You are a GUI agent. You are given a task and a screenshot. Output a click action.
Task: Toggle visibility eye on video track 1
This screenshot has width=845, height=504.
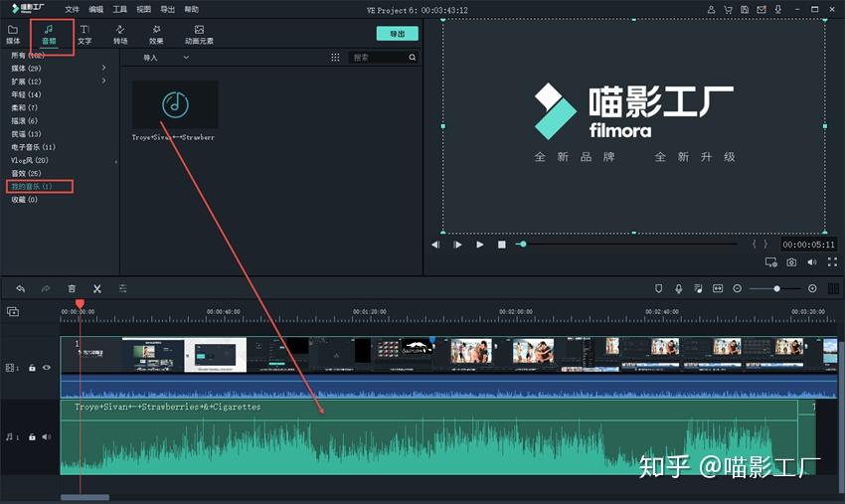coord(47,368)
